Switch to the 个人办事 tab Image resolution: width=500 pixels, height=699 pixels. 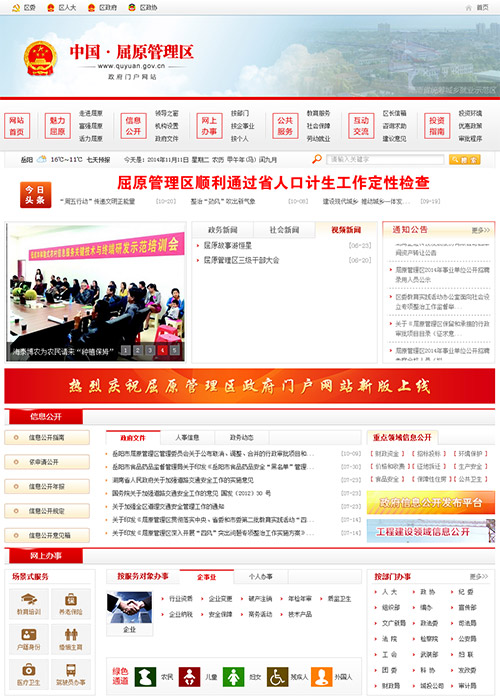click(261, 577)
